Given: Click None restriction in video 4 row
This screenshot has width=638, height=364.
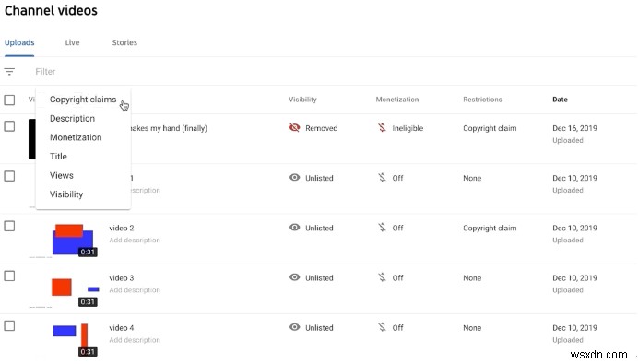Looking at the screenshot, I should pos(472,328).
